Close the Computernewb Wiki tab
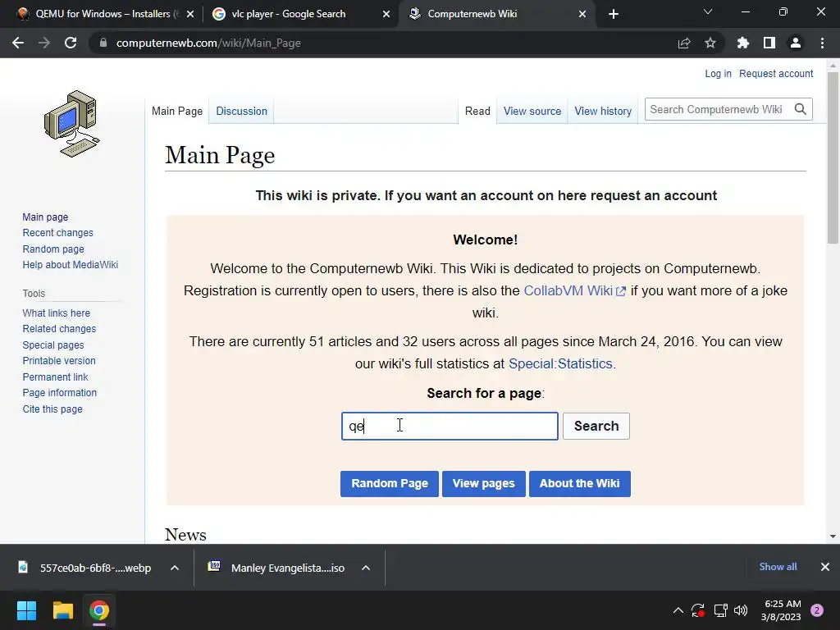 pos(582,14)
